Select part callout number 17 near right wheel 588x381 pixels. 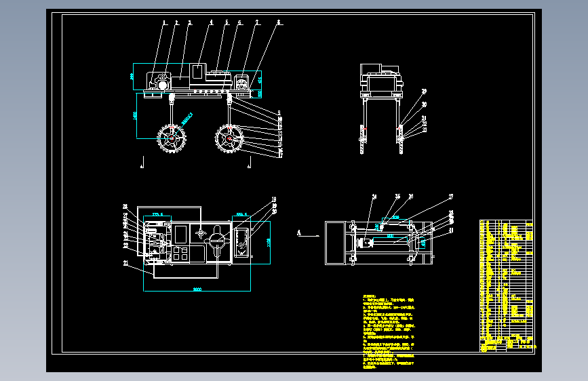280,155
